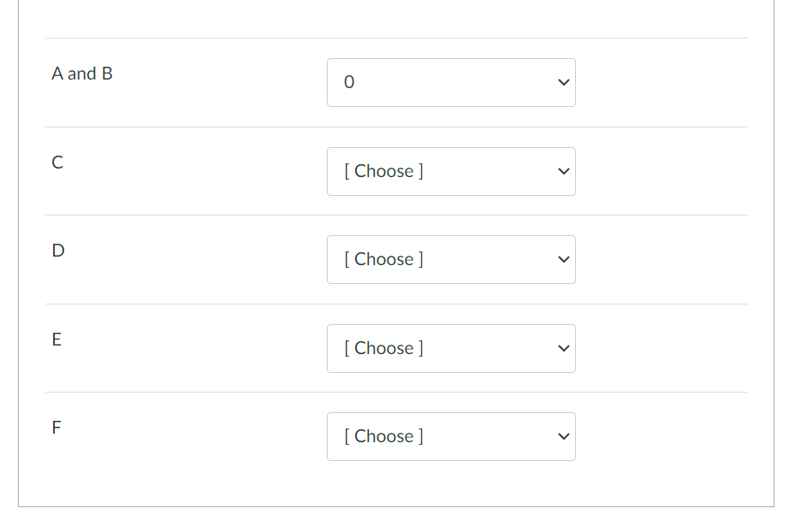Click the label E
The image size is (801, 532).
point(56,339)
